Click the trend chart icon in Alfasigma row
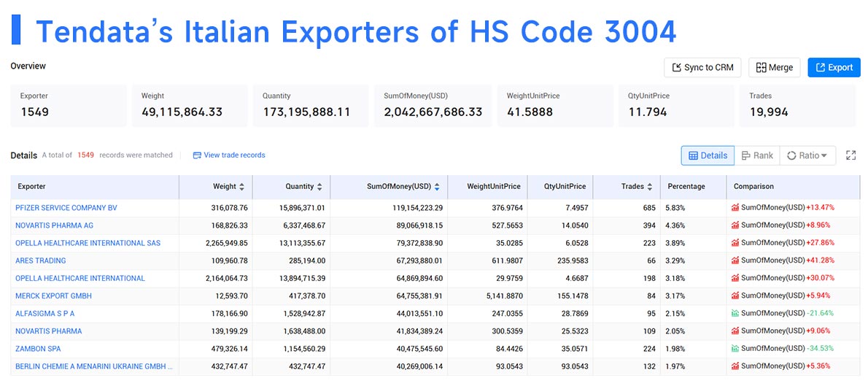Screen dimensions: 868x386 pos(735,314)
